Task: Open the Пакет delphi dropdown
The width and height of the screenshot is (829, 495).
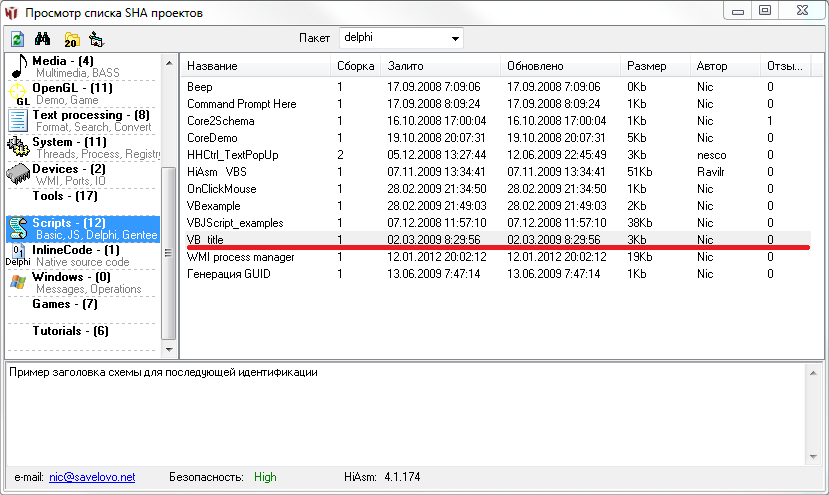Action: coord(456,38)
